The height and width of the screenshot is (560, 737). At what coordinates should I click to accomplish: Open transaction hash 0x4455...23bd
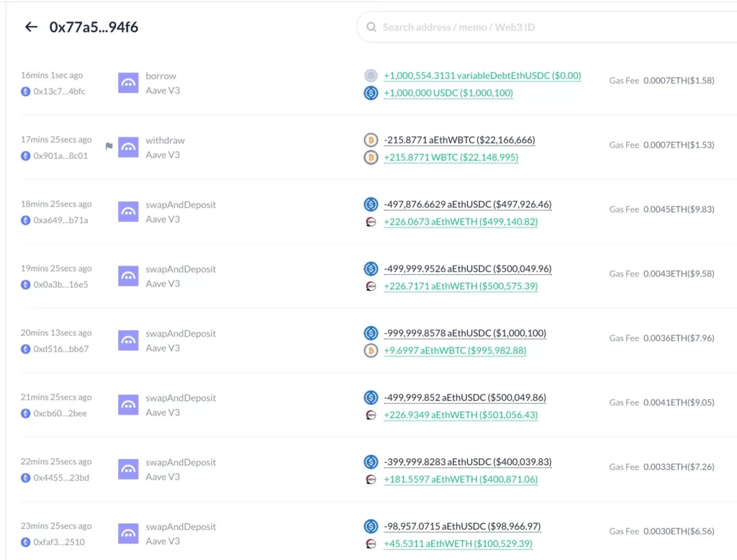point(61,478)
